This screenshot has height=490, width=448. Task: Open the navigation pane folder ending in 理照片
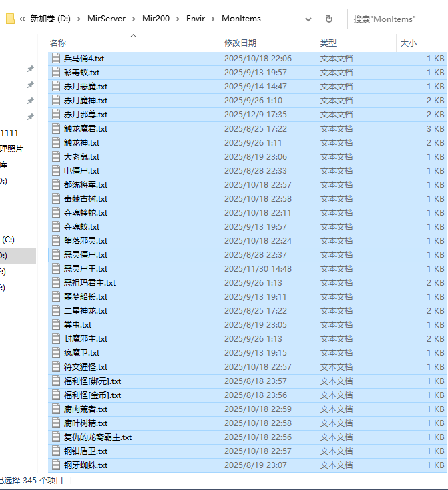tap(11, 148)
